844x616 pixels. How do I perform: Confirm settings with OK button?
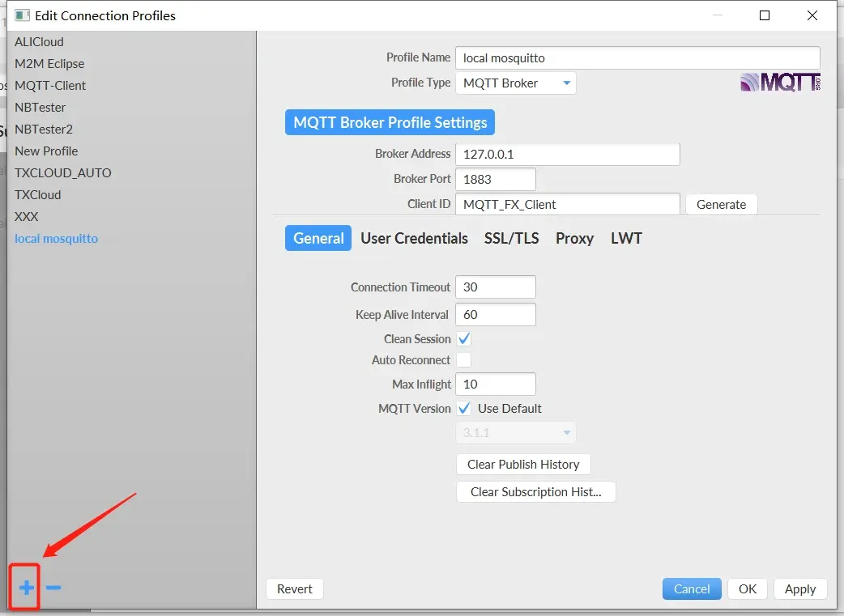coord(747,588)
